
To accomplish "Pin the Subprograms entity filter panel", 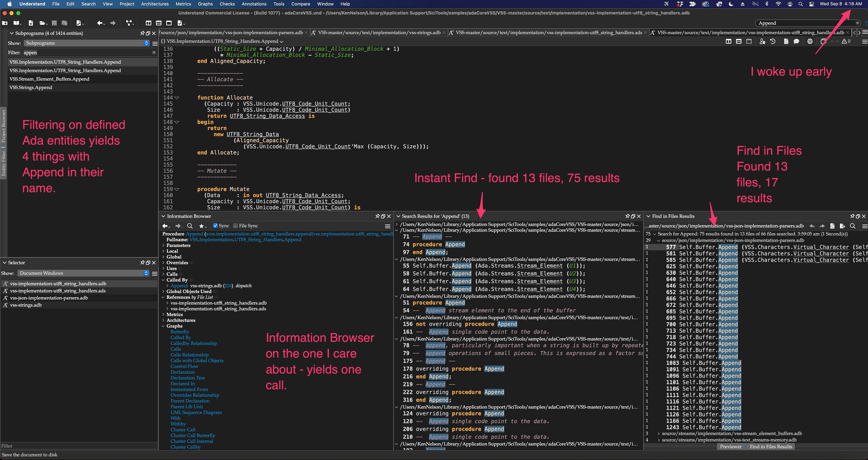I will click(x=142, y=33).
